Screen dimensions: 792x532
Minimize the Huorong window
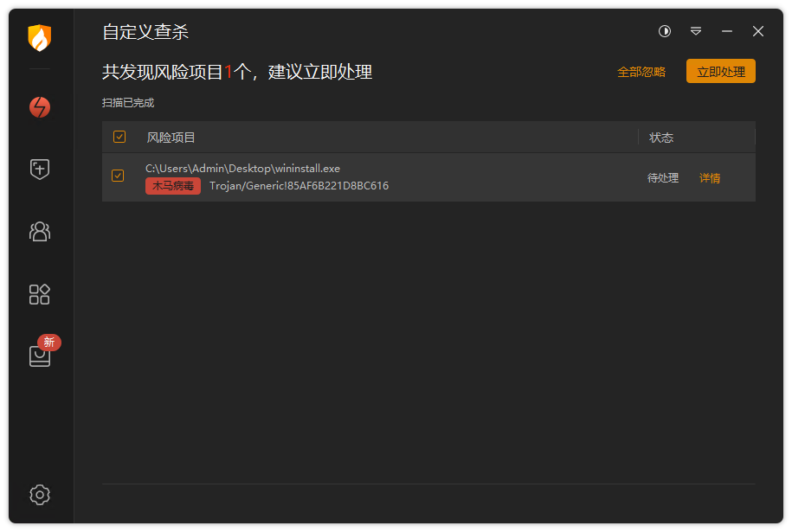[727, 31]
